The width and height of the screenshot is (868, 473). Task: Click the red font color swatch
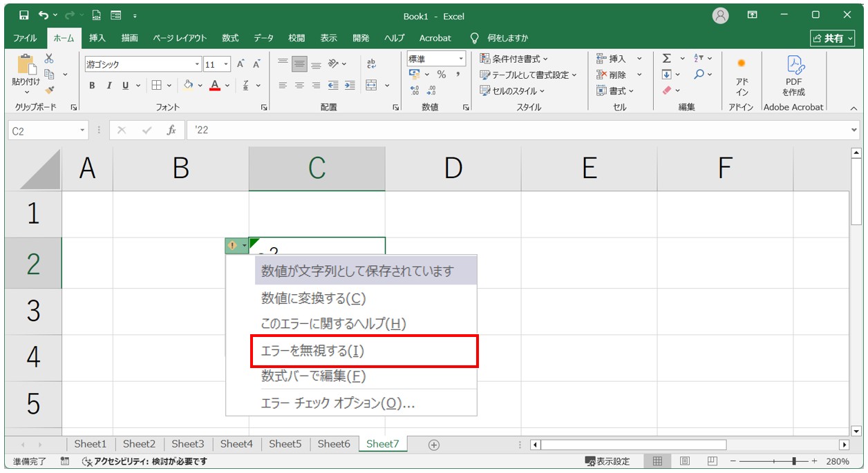coord(215,86)
